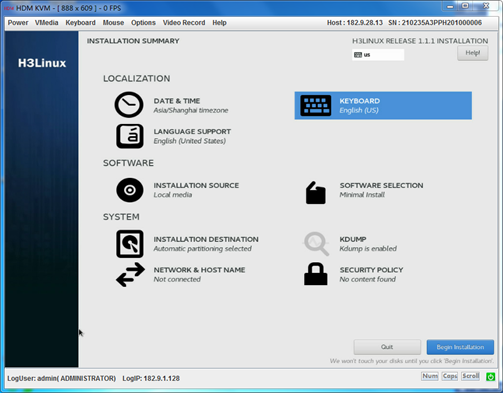This screenshot has width=503, height=393.
Task: Click the Local media text
Action: 173,195
